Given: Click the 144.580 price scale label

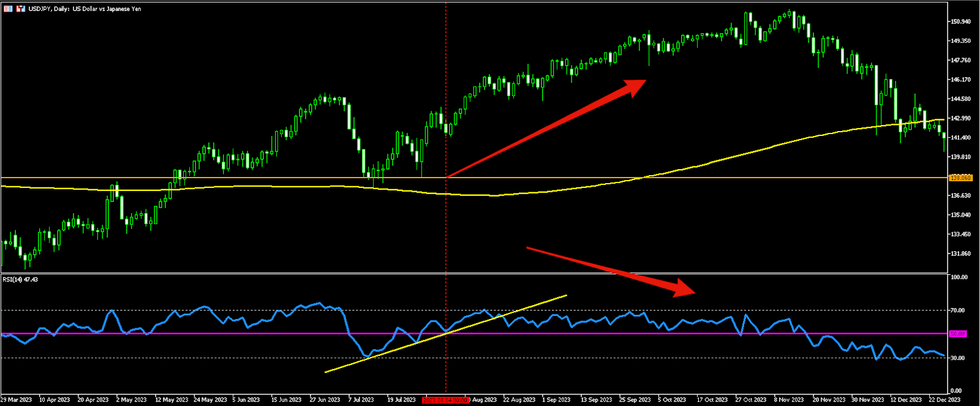Looking at the screenshot, I should click(960, 99).
